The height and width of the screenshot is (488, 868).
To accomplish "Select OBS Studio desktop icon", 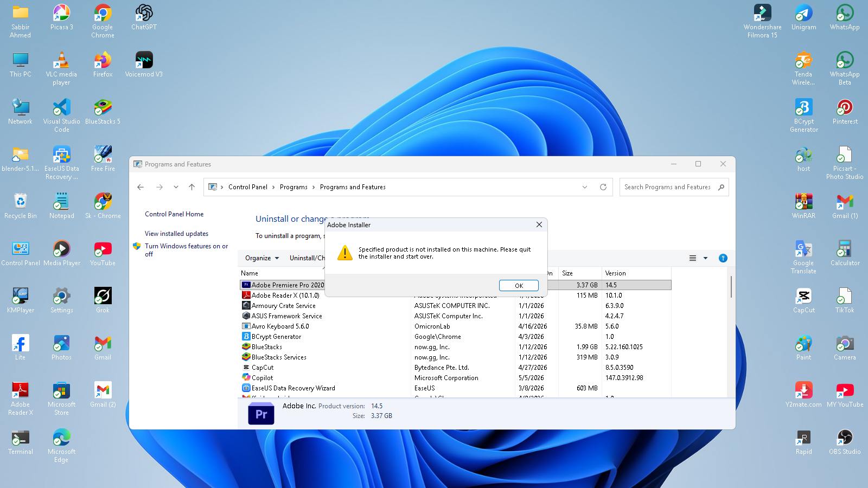I will tap(845, 442).
